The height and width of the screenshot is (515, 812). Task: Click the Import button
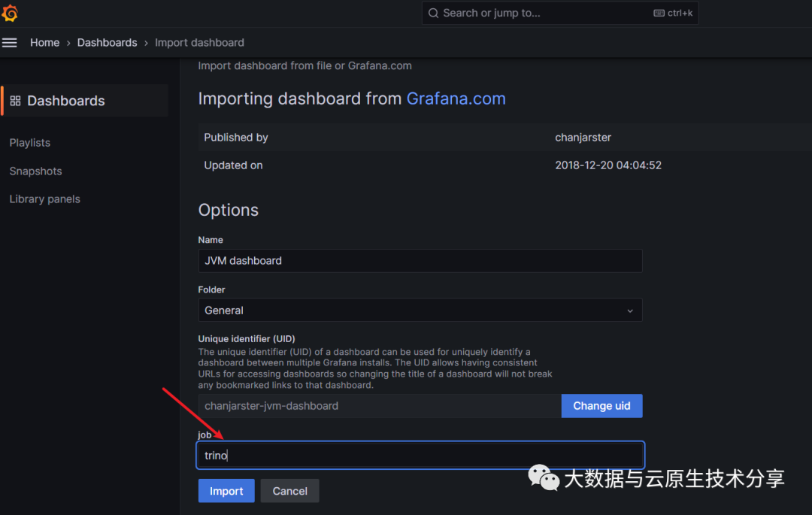click(226, 491)
